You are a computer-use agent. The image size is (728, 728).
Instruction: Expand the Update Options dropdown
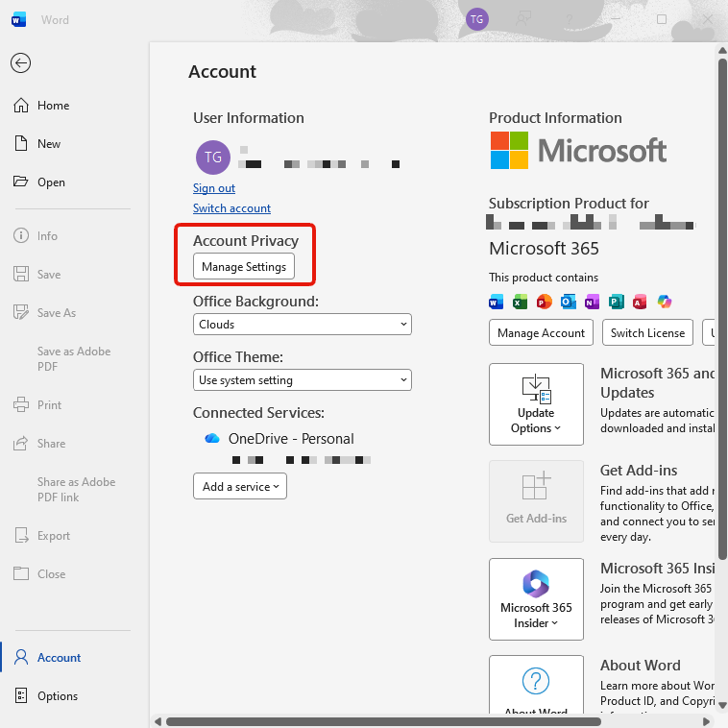tap(536, 404)
